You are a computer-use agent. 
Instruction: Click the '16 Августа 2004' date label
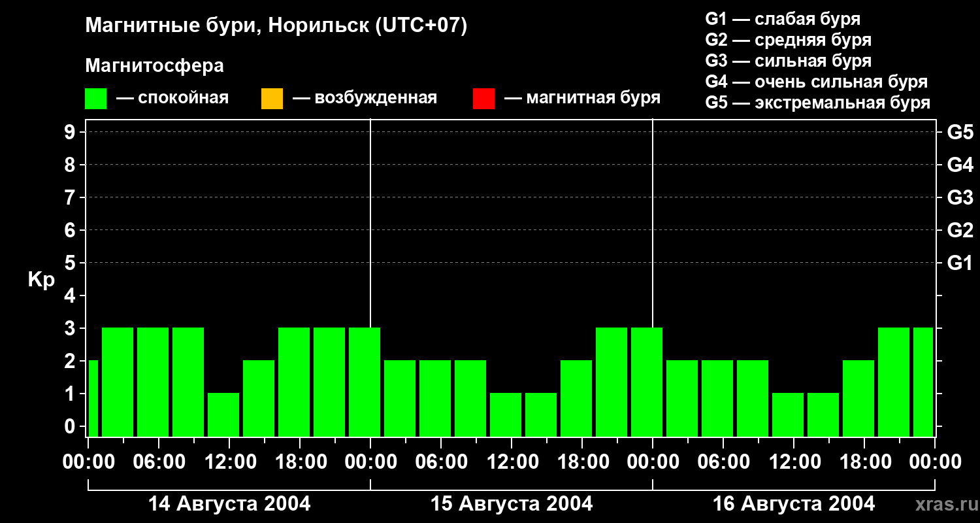click(x=794, y=504)
